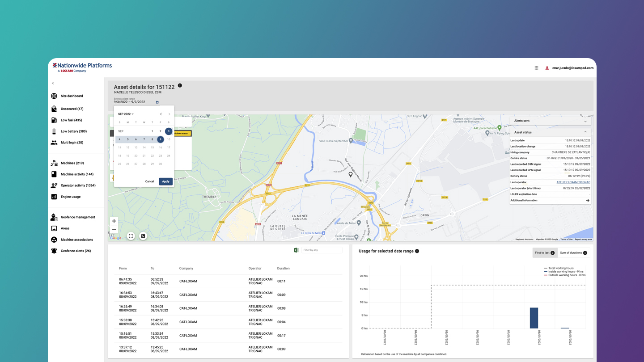Click the info icon beside Usage for selected date range
Image resolution: width=644 pixels, height=362 pixels.
(417, 251)
